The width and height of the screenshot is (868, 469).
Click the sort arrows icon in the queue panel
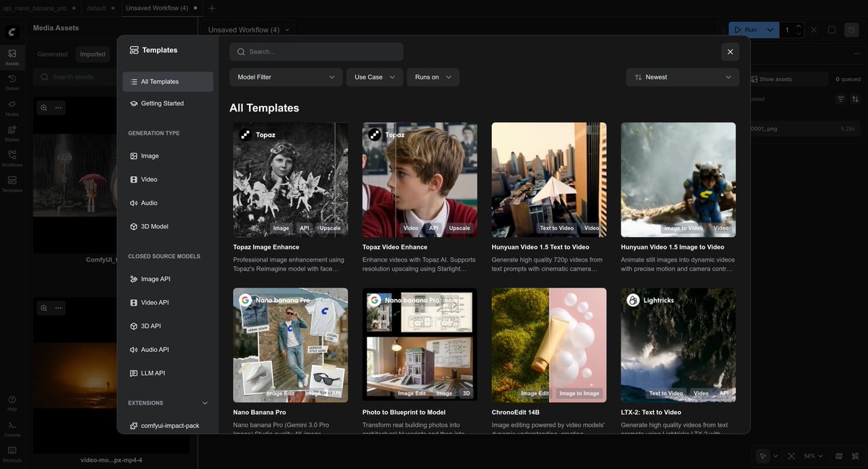tap(856, 99)
